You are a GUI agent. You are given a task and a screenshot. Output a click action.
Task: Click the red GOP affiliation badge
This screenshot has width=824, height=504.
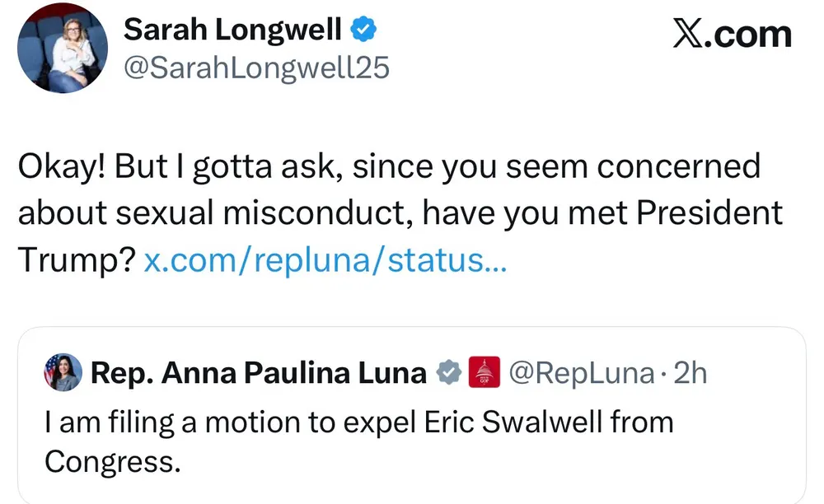485,373
